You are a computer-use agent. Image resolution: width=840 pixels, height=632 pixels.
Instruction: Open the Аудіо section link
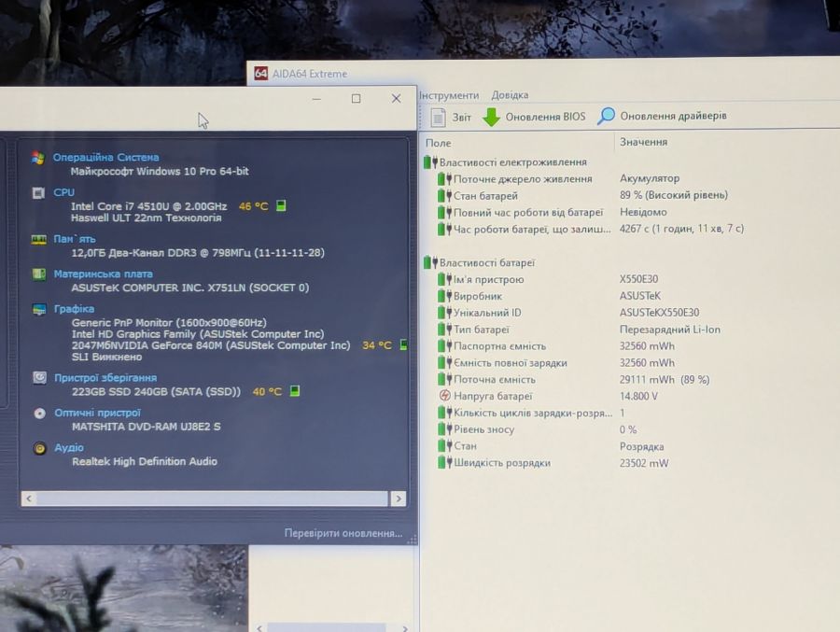pos(69,447)
